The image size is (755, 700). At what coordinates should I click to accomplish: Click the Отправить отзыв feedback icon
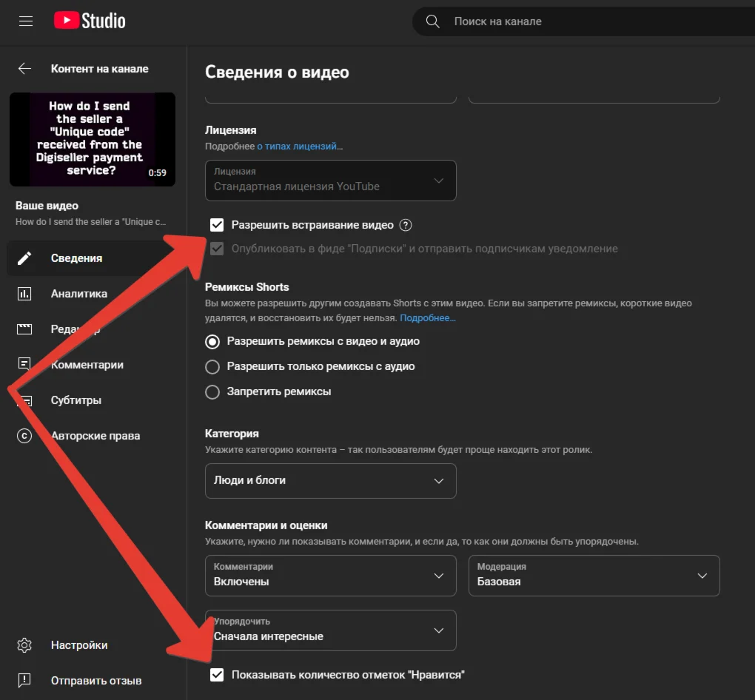24,680
